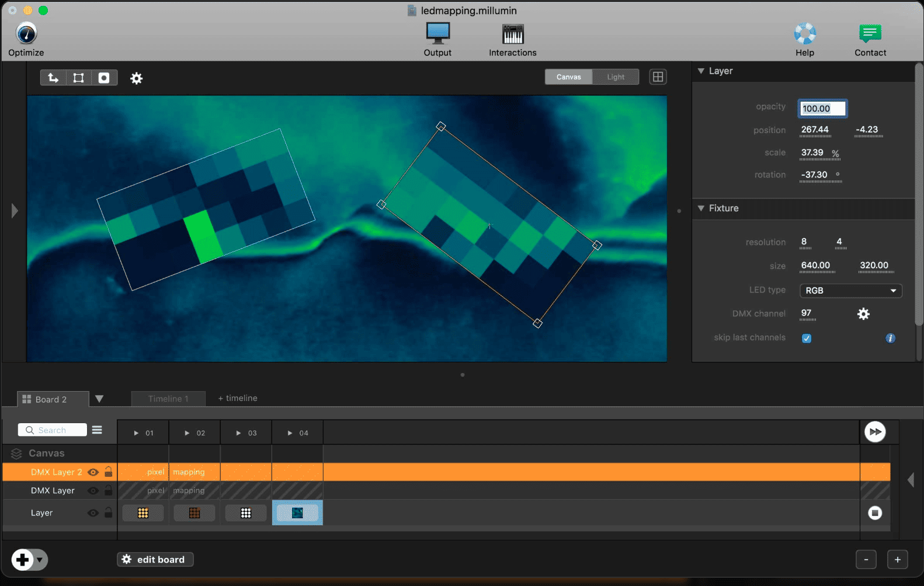Toggle lock on Layer row
Screen dimensions: 924x586
108,512
